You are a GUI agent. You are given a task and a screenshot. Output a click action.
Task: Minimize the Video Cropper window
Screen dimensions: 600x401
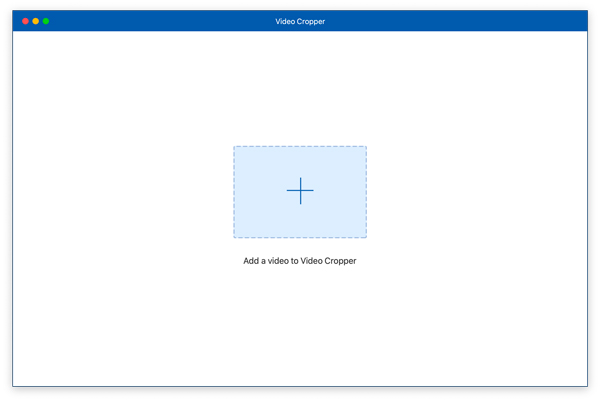(x=36, y=21)
